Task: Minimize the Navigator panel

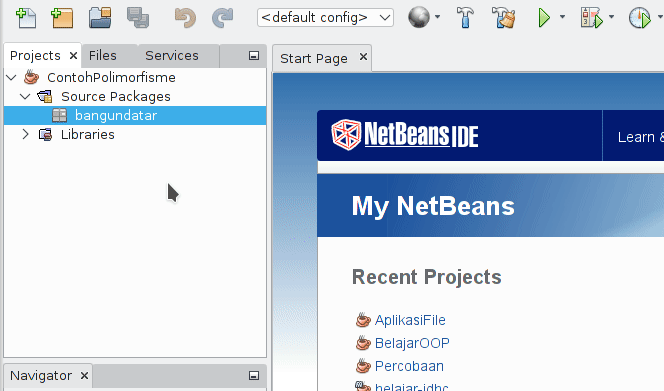Action: [x=254, y=376]
